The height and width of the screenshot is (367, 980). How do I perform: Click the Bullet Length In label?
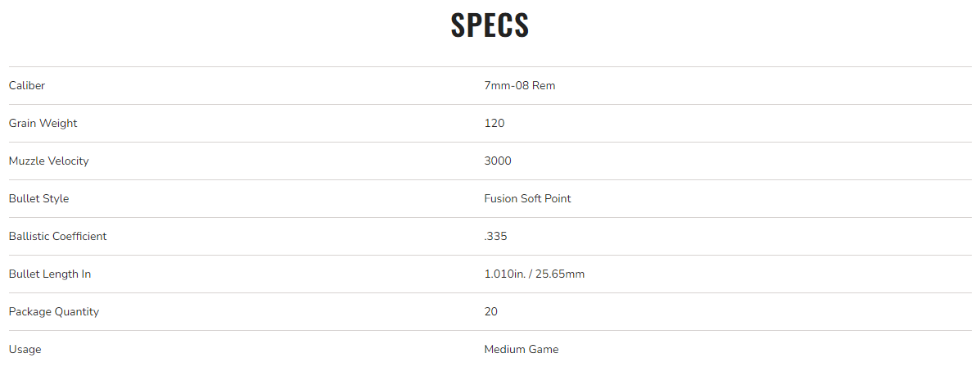49,274
